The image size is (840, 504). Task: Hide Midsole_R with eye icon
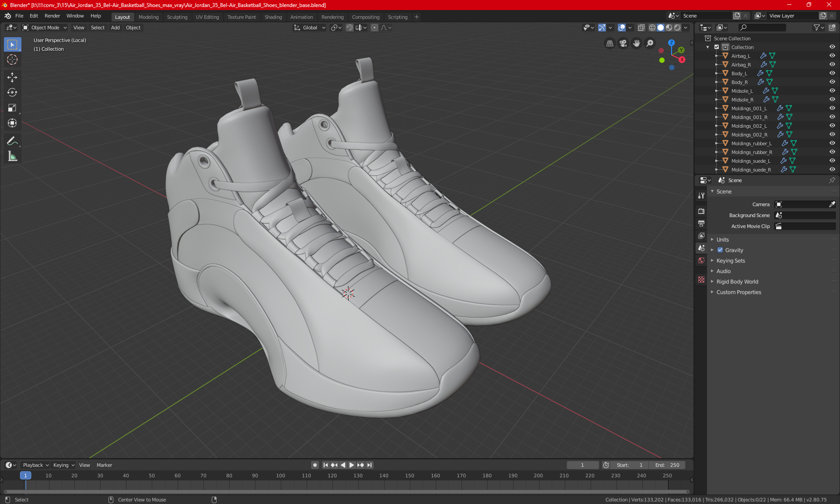[832, 99]
